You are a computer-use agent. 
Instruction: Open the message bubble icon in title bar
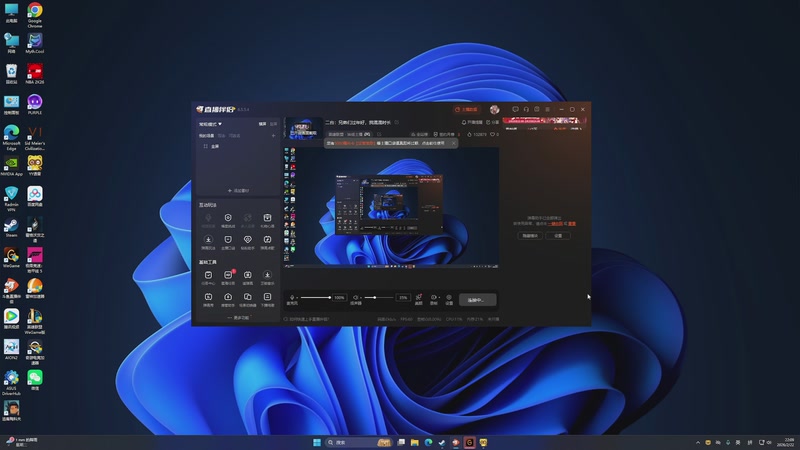[515, 109]
